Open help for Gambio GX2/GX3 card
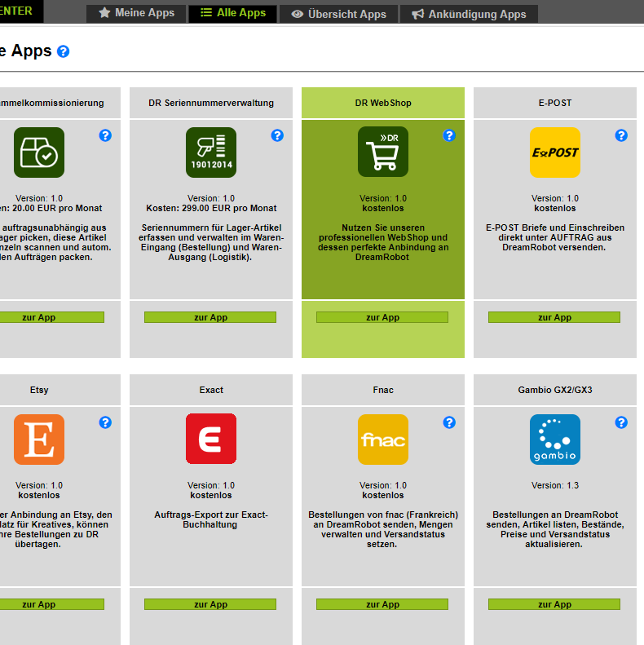This screenshot has height=645, width=644. point(621,422)
